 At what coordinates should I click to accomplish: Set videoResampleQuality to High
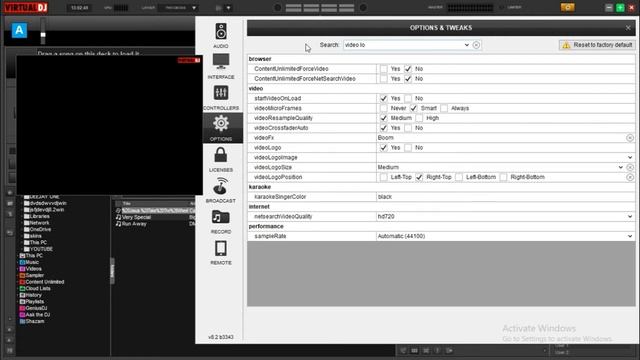419,118
